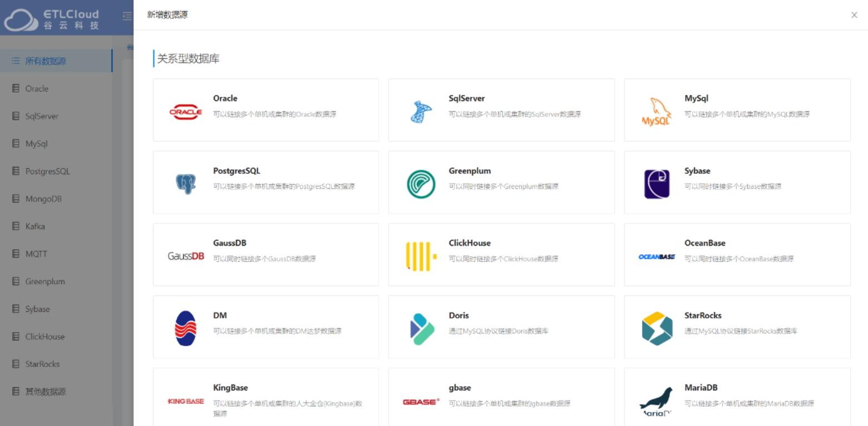Click description 可以同时链接多个Sybase数据源

pos(733,186)
